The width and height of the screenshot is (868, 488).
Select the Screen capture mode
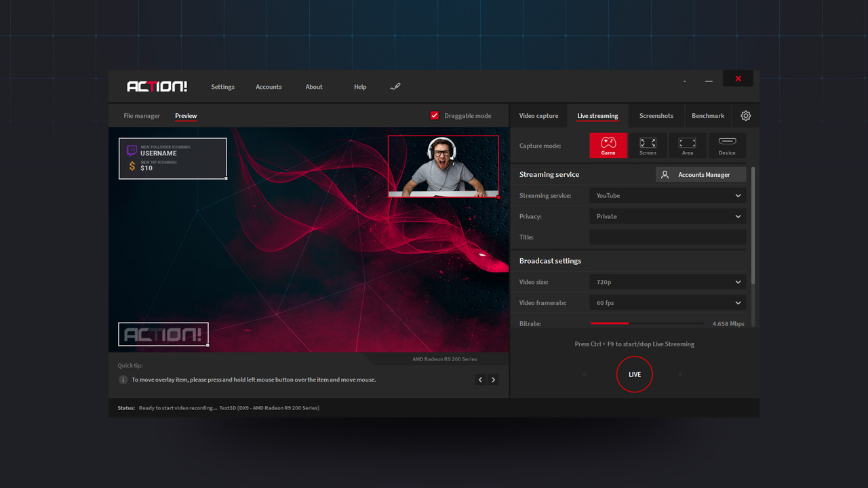click(x=648, y=145)
